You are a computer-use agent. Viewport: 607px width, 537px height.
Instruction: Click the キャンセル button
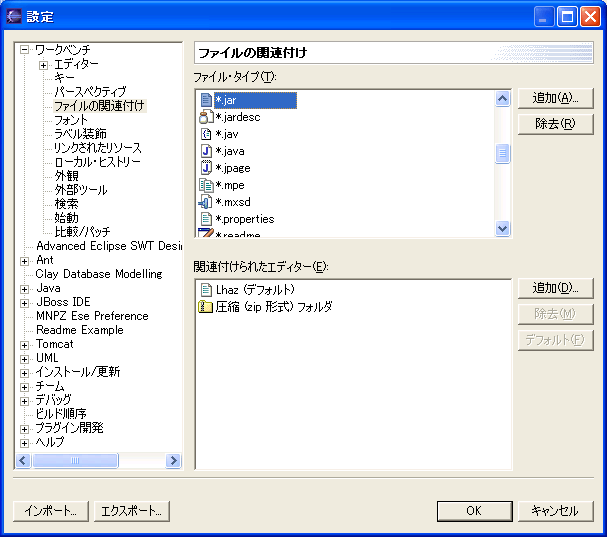pyautogui.click(x=556, y=511)
